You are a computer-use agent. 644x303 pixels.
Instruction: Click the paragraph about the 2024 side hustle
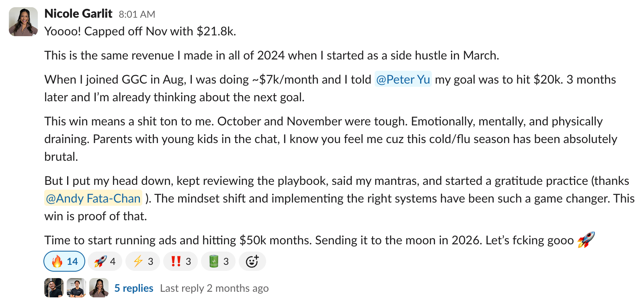click(x=271, y=55)
